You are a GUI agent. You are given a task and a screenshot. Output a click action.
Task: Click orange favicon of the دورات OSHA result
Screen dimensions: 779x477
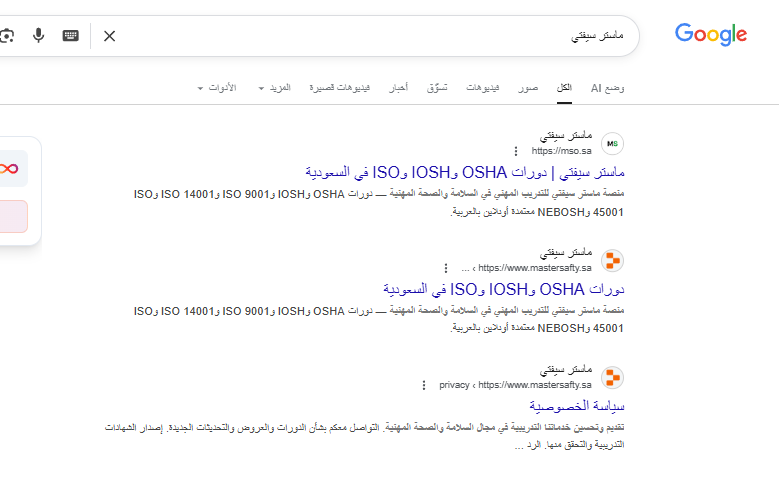pyautogui.click(x=612, y=260)
